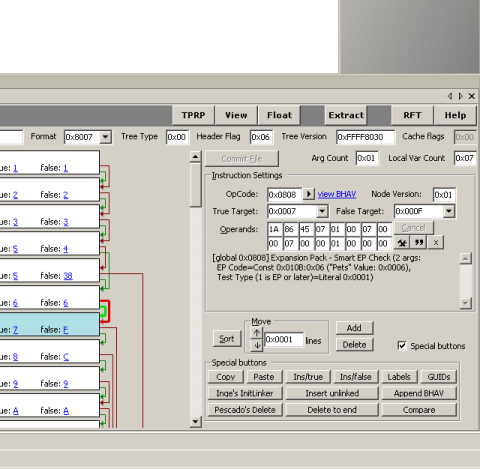
Task: Click the Labels button
Action: [399, 377]
